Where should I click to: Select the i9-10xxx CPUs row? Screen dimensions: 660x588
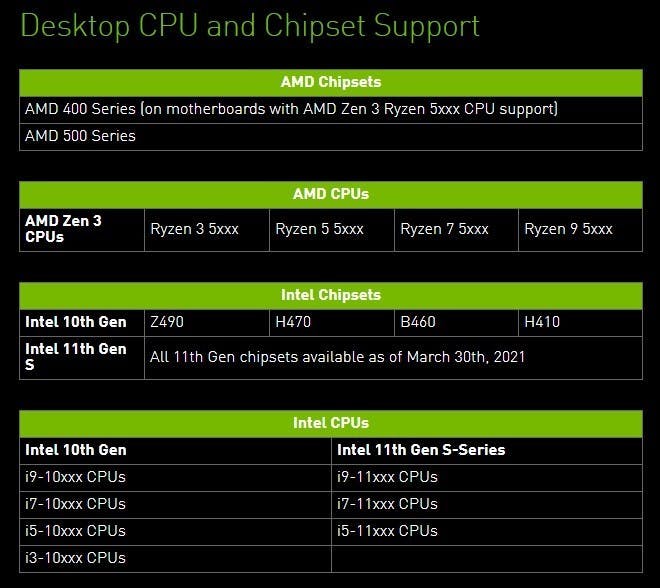(x=176, y=478)
